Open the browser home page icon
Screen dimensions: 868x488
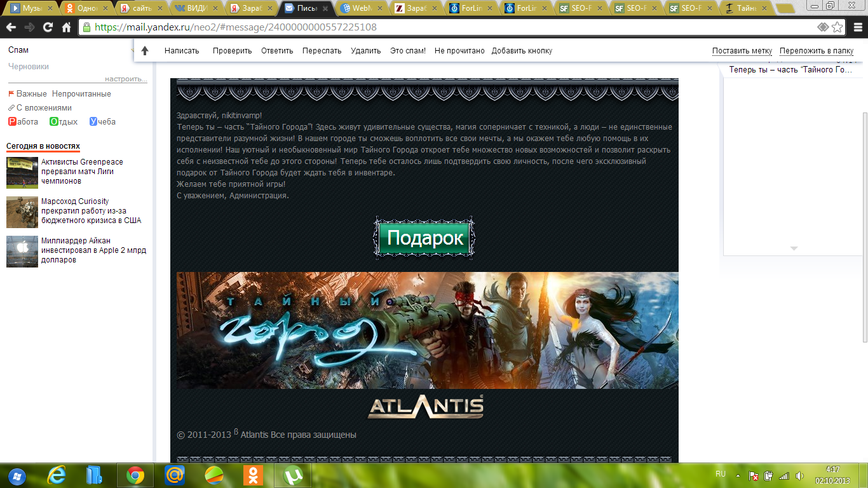(x=66, y=27)
